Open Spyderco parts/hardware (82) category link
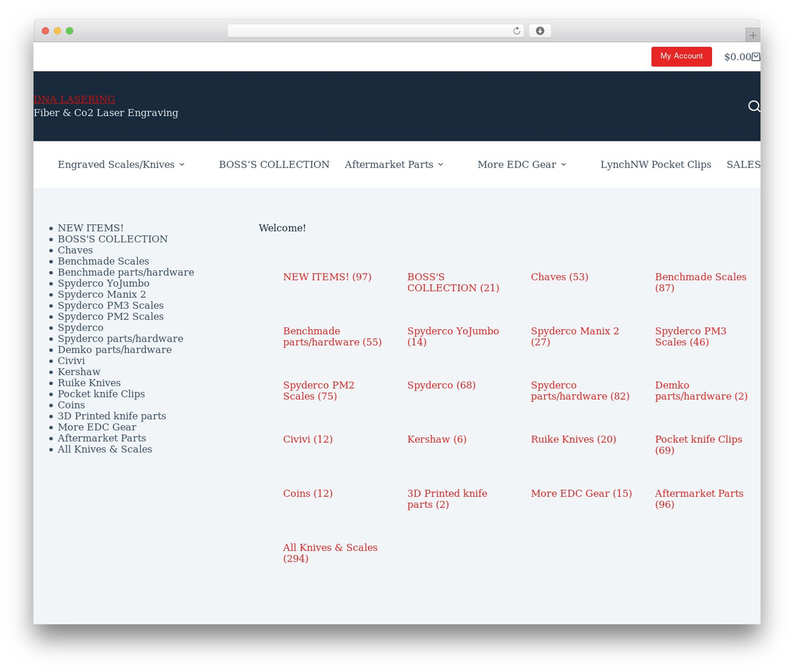Viewport: 794px width, 672px height. [580, 391]
